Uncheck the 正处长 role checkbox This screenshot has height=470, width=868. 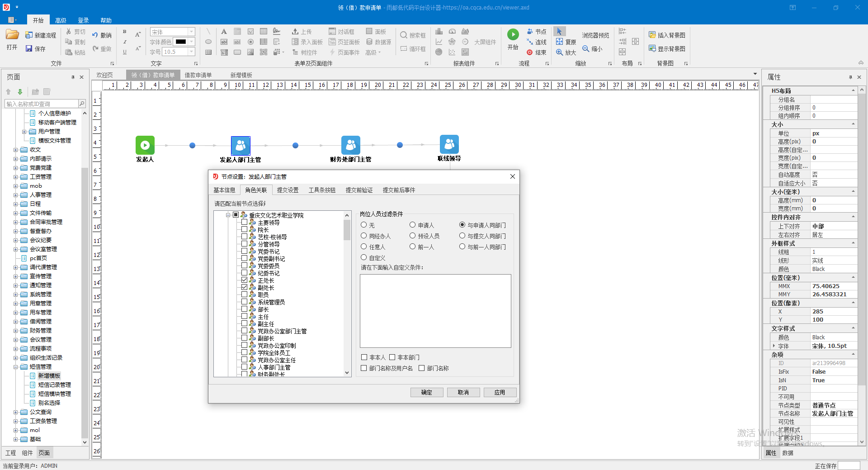point(244,280)
